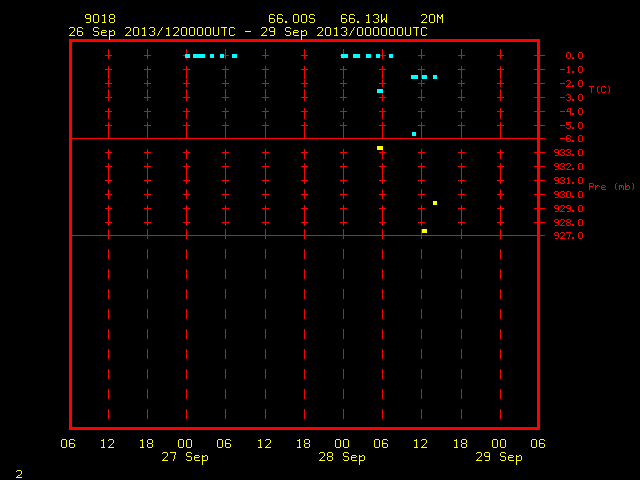The height and width of the screenshot is (480, 640).
Task: Click the Pre (mb) pressure axis label
Action: point(611,187)
